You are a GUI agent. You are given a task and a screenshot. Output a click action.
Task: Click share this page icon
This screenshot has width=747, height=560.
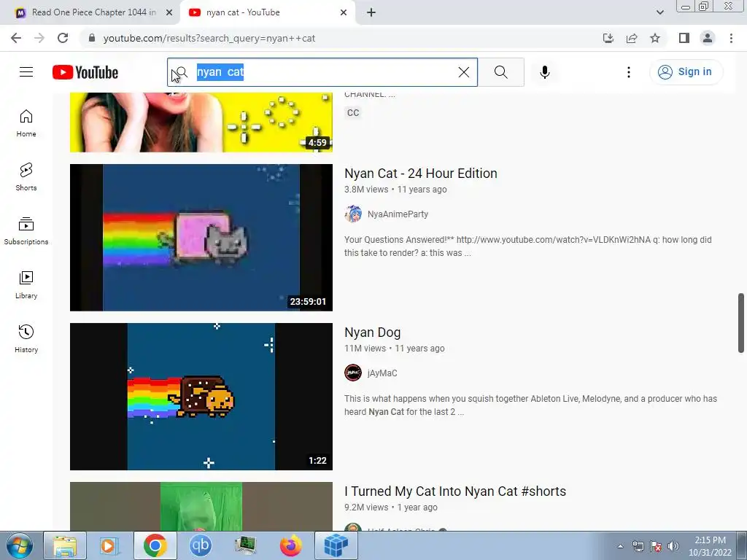632,38
